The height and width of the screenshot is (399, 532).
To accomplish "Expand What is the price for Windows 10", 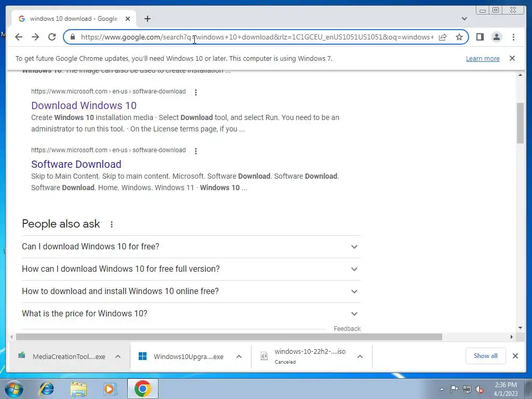I will (x=191, y=314).
